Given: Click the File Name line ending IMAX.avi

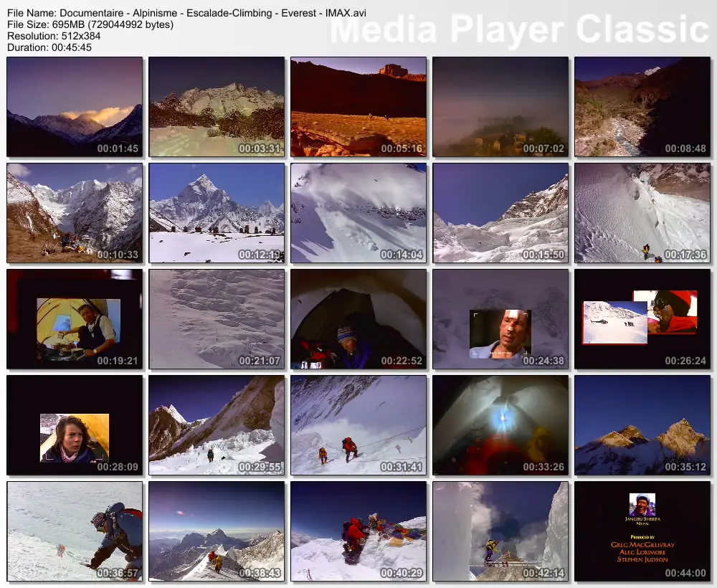Looking at the screenshot, I should click(186, 13).
